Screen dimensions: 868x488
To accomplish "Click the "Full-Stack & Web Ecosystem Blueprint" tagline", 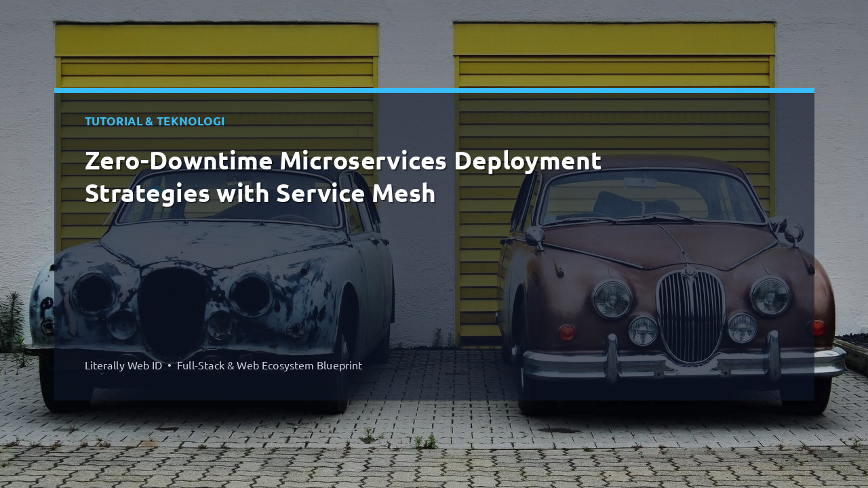I will click(269, 365).
